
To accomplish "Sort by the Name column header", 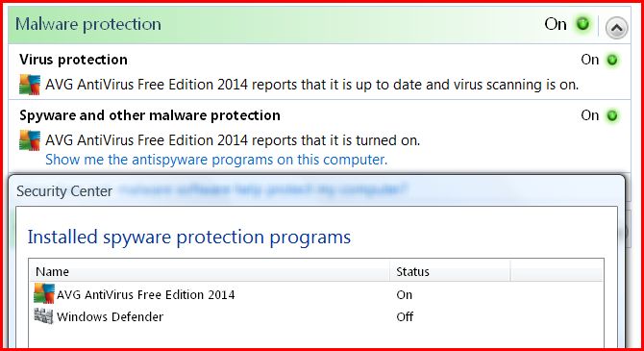I will 210,272.
